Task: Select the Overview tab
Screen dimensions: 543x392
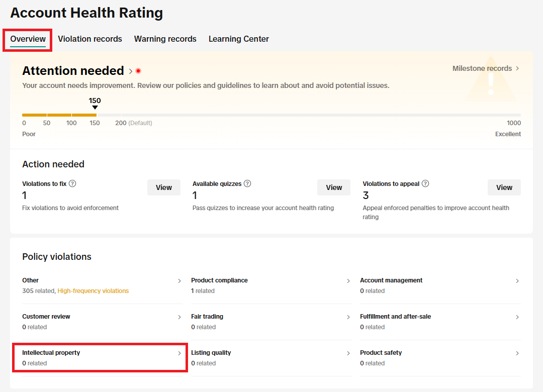Action: (x=28, y=39)
